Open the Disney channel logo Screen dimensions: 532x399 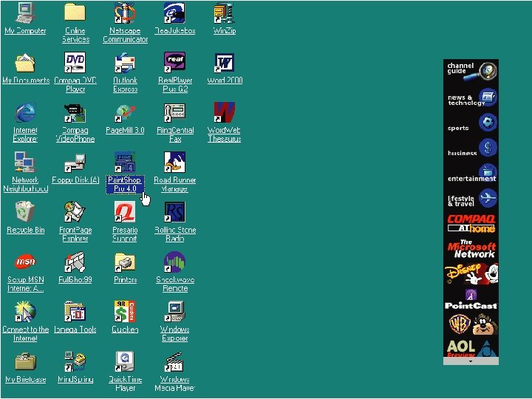pyautogui.click(x=471, y=274)
